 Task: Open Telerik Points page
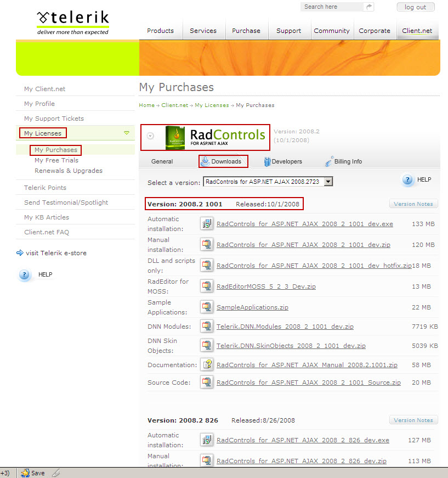(45, 188)
